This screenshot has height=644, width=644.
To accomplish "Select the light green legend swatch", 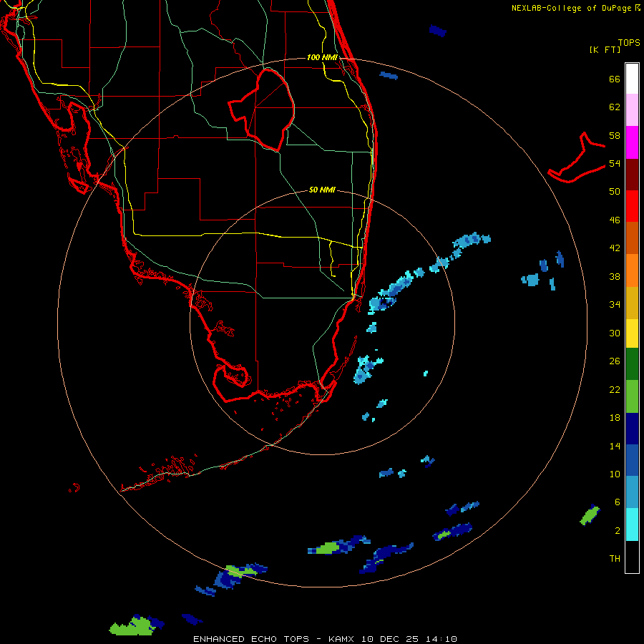I will pos(632,396).
